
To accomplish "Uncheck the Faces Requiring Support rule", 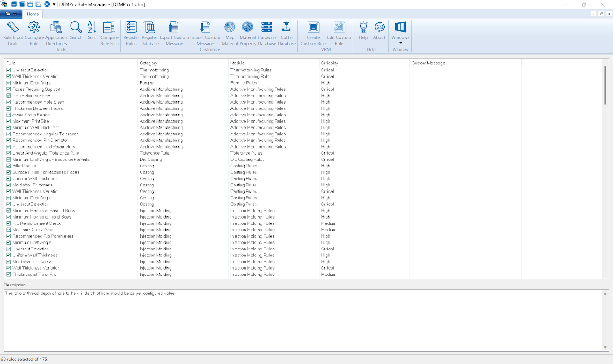I will point(8,89).
